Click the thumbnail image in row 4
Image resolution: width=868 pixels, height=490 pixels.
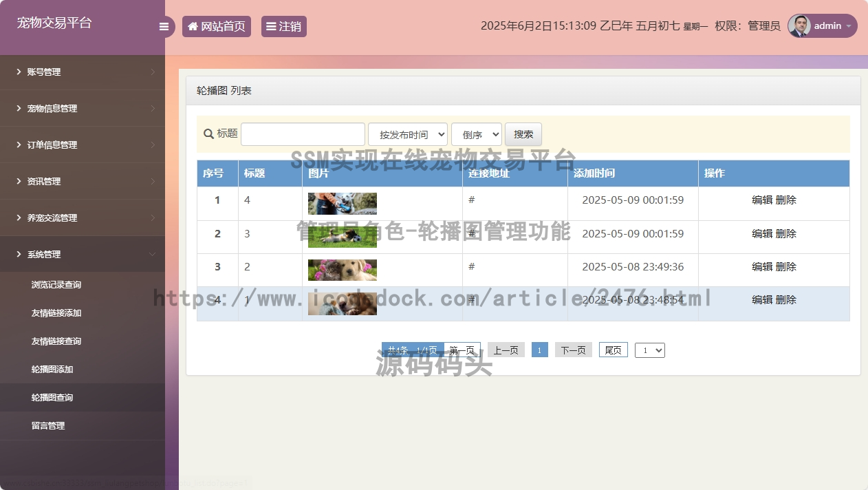tap(343, 303)
